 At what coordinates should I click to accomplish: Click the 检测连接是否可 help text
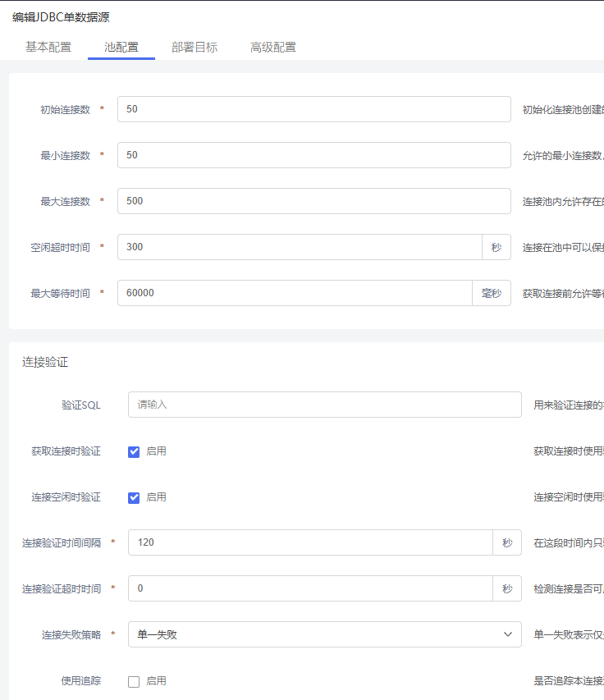point(569,589)
